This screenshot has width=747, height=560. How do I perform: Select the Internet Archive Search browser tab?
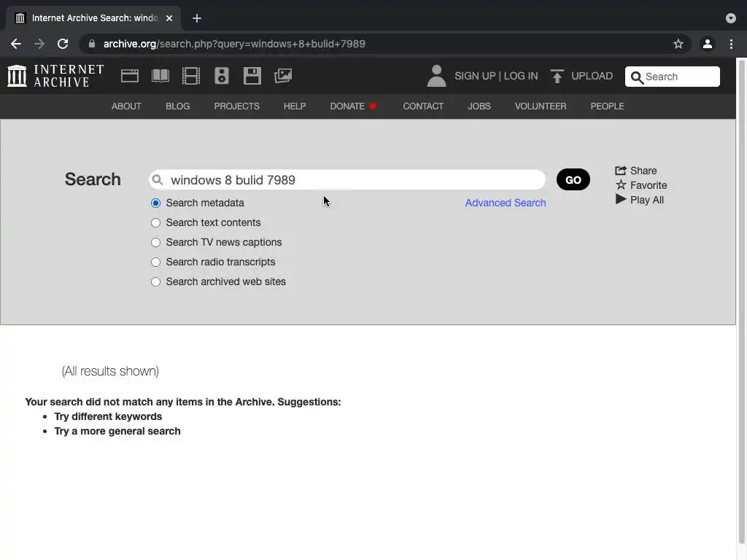(x=93, y=18)
